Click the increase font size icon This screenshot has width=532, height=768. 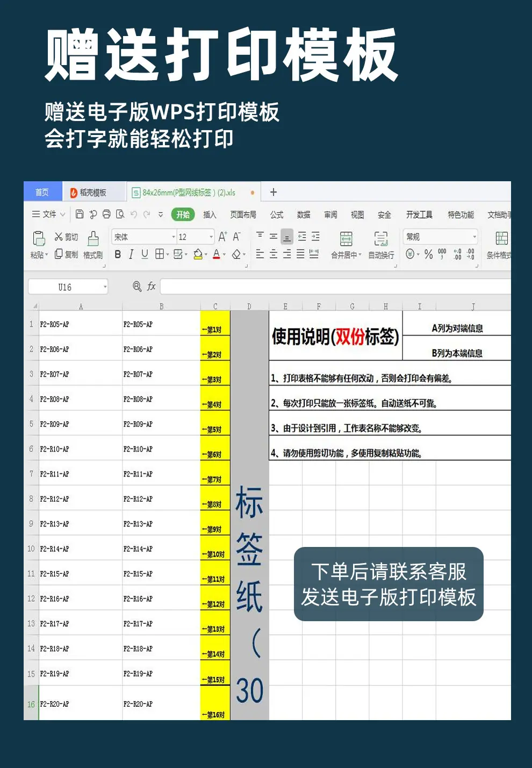pos(222,237)
